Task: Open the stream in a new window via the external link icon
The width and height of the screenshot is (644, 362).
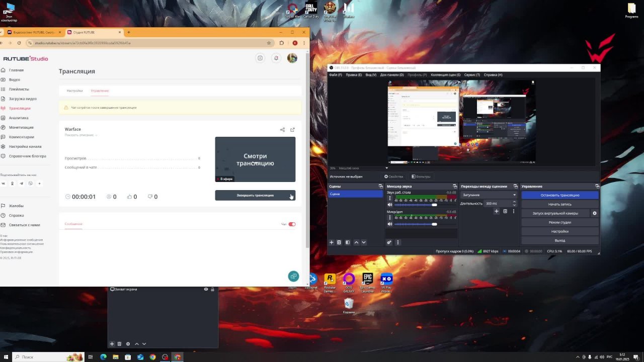Action: click(292, 130)
